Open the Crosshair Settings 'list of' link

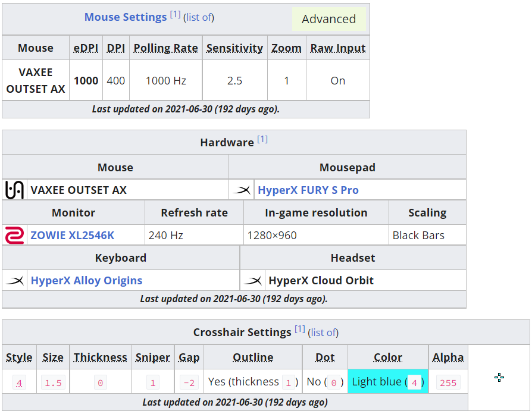[323, 332]
